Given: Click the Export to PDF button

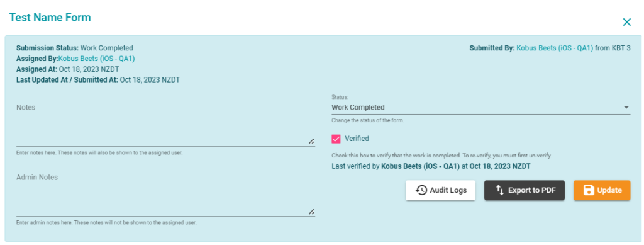Looking at the screenshot, I should [x=525, y=190].
